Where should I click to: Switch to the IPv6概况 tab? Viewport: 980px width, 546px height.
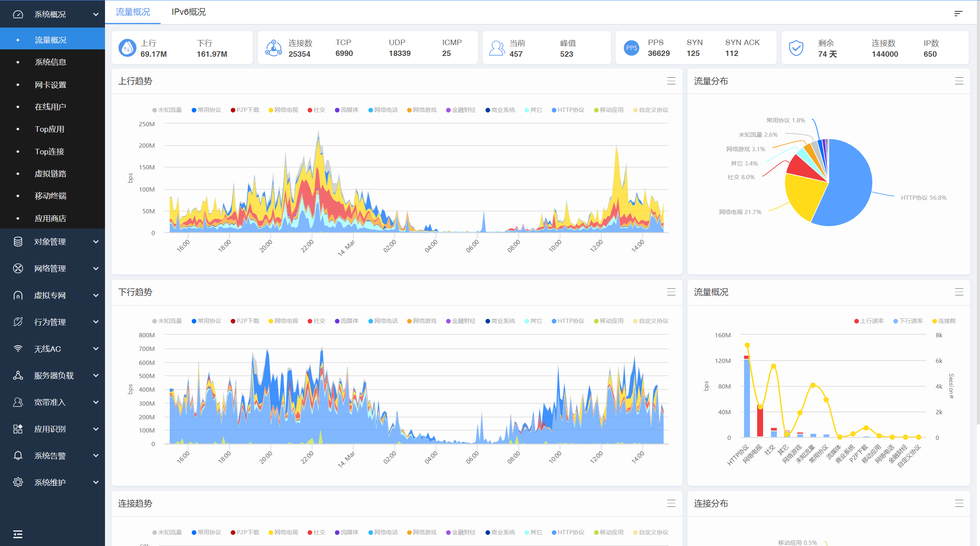[189, 12]
